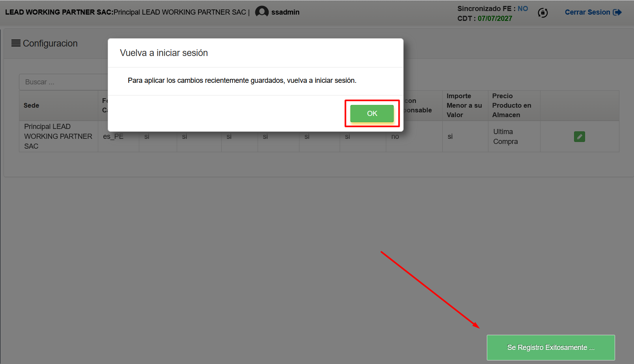Click the user avatar icon near ssadmin
This screenshot has width=634, height=364.
pyautogui.click(x=262, y=12)
